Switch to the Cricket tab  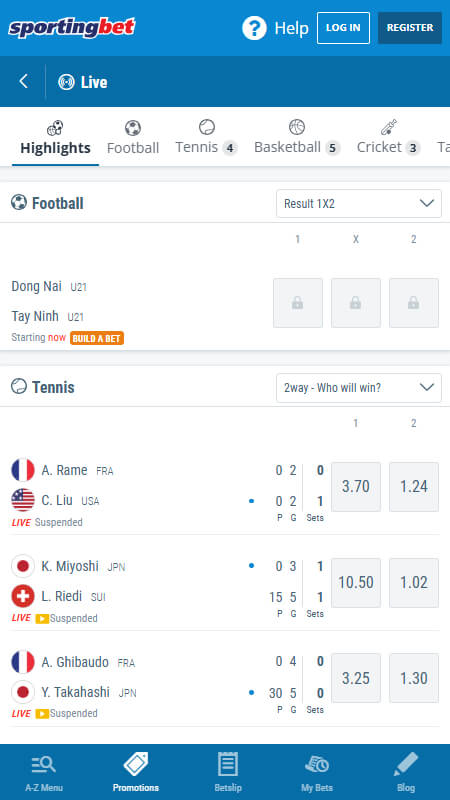[x=388, y=138]
